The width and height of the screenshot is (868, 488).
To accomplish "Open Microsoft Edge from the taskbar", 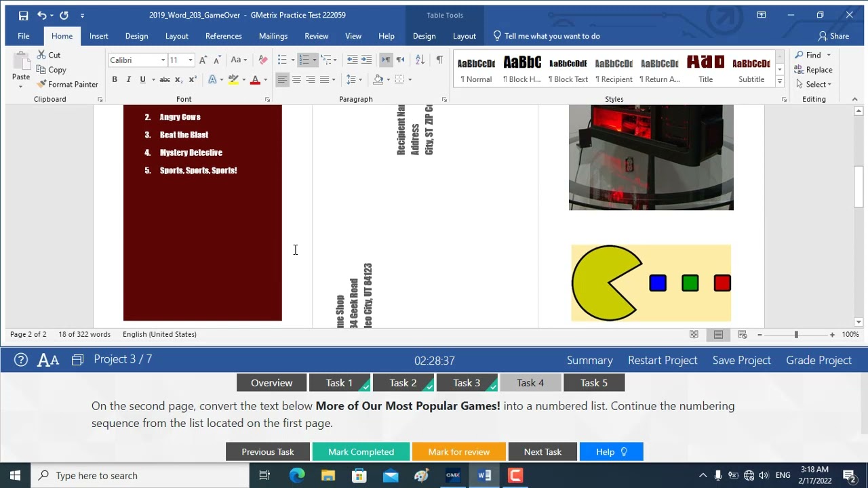I will click(x=297, y=476).
